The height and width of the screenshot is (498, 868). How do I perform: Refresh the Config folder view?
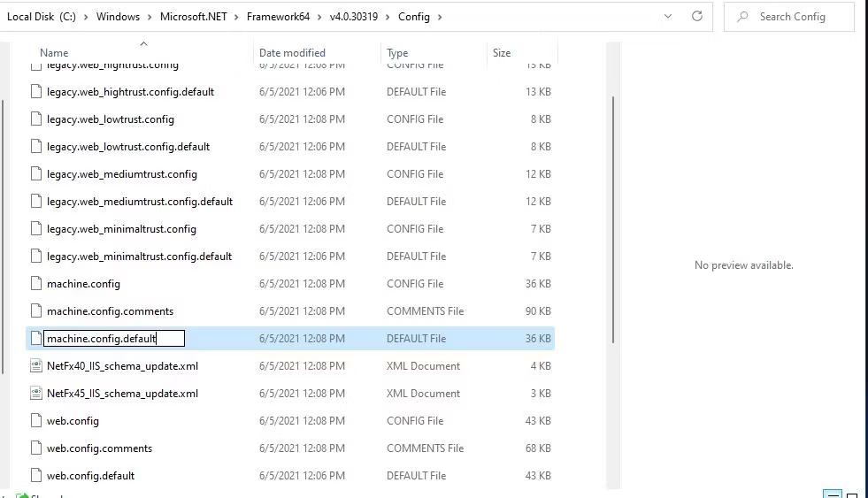[696, 16]
